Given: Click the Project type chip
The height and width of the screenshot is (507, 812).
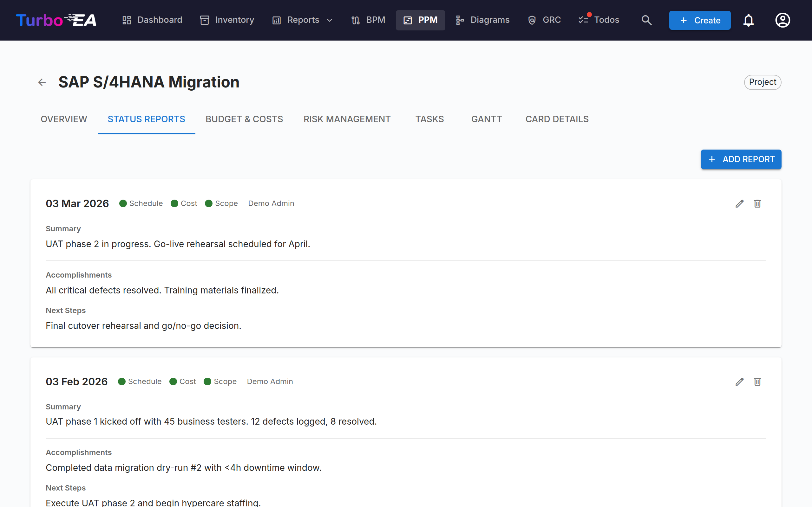Looking at the screenshot, I should (762, 82).
